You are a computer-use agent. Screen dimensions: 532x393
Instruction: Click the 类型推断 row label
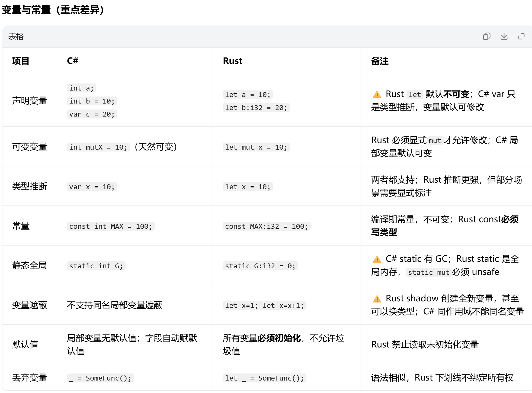click(x=30, y=186)
